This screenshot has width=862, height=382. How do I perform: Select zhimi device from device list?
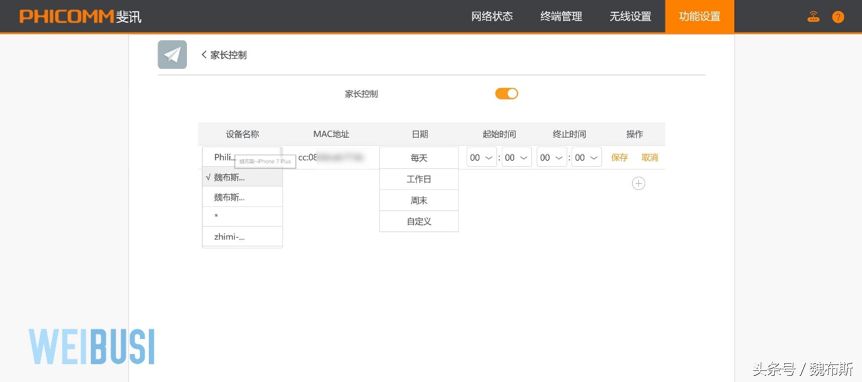coord(242,237)
